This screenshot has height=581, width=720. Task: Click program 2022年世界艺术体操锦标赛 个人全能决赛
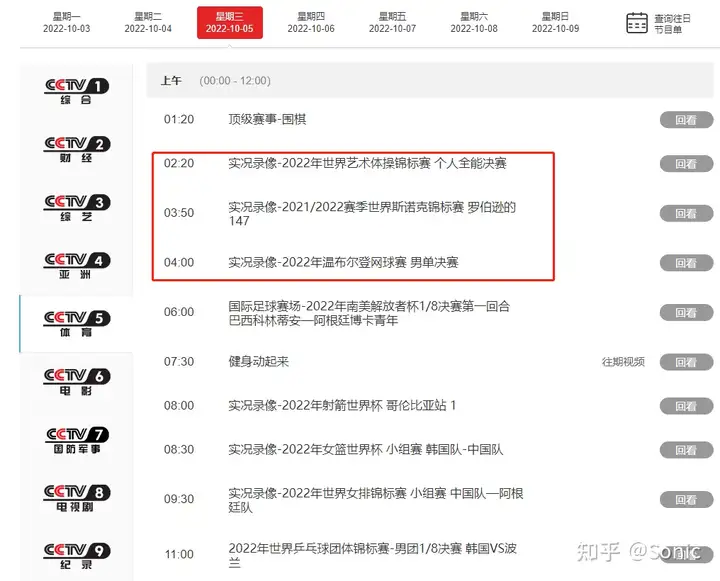(367, 163)
